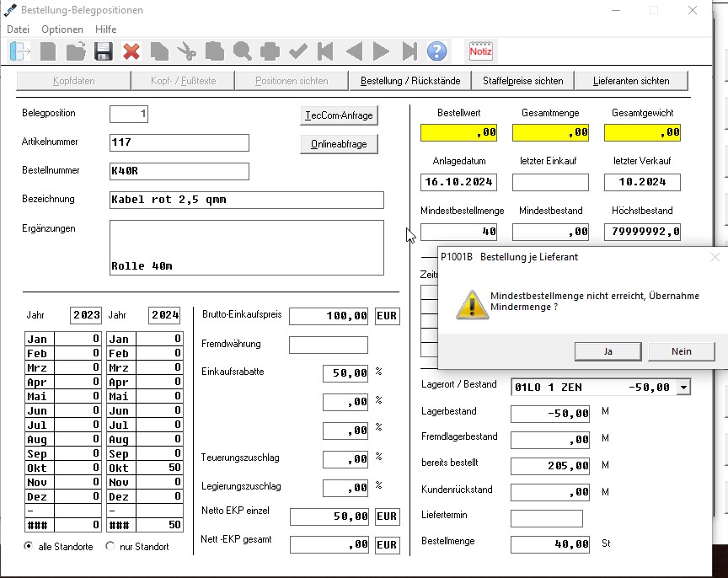Select the nur Standort radio button
728x578 pixels.
tap(110, 546)
